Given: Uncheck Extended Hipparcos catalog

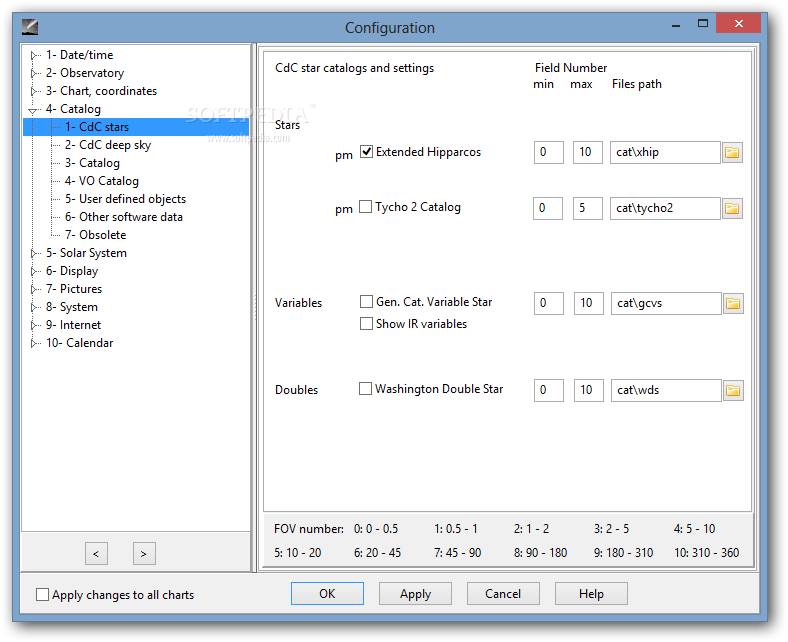Looking at the screenshot, I should click(x=366, y=151).
